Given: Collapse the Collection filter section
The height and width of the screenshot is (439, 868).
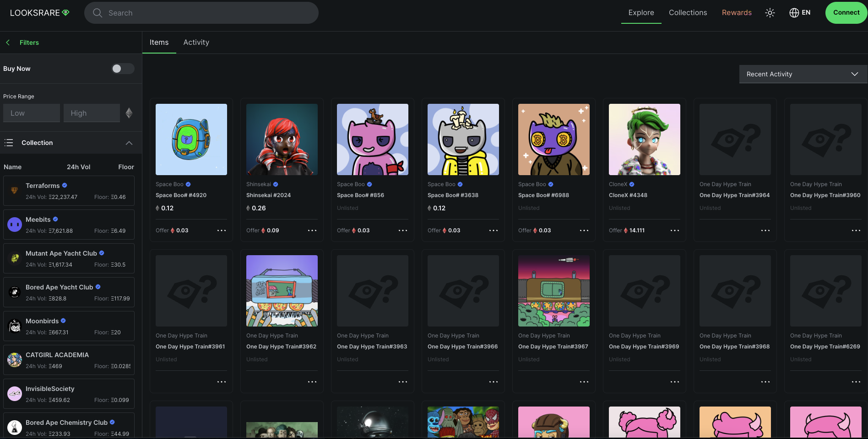Looking at the screenshot, I should (x=129, y=143).
